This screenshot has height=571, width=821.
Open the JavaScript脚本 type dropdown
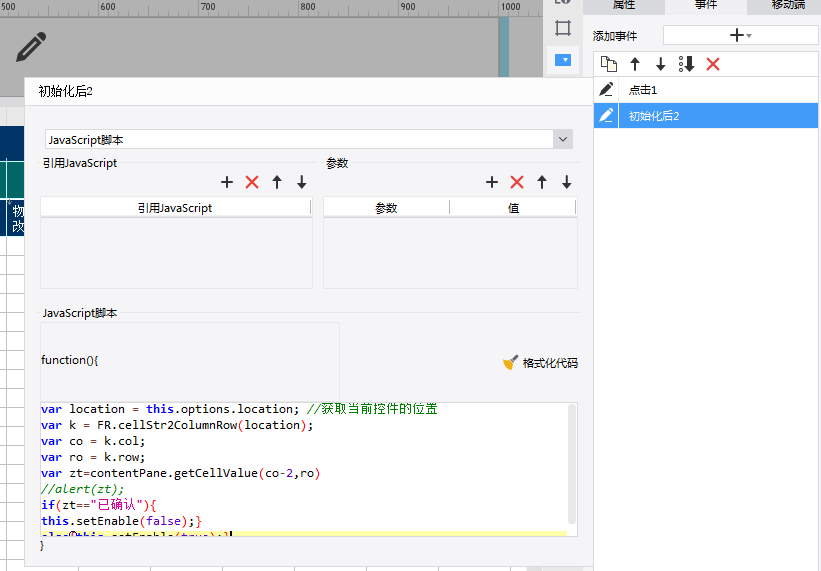click(563, 139)
